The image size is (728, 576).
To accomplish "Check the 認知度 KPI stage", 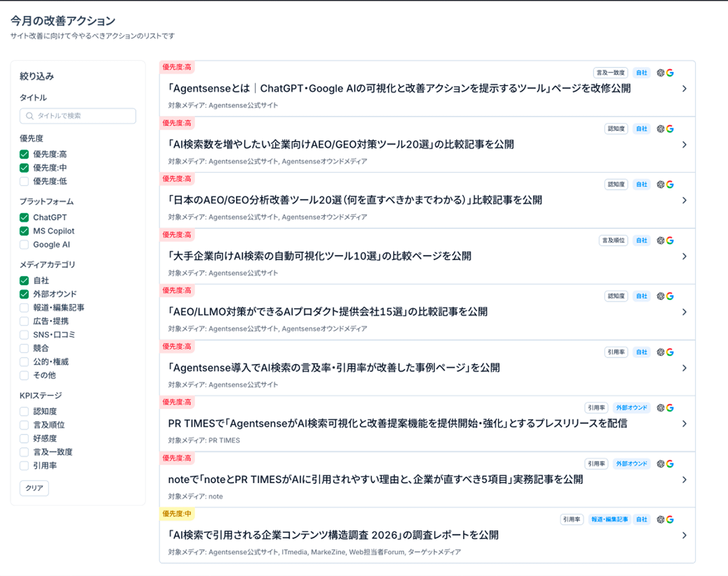I will [x=24, y=411].
